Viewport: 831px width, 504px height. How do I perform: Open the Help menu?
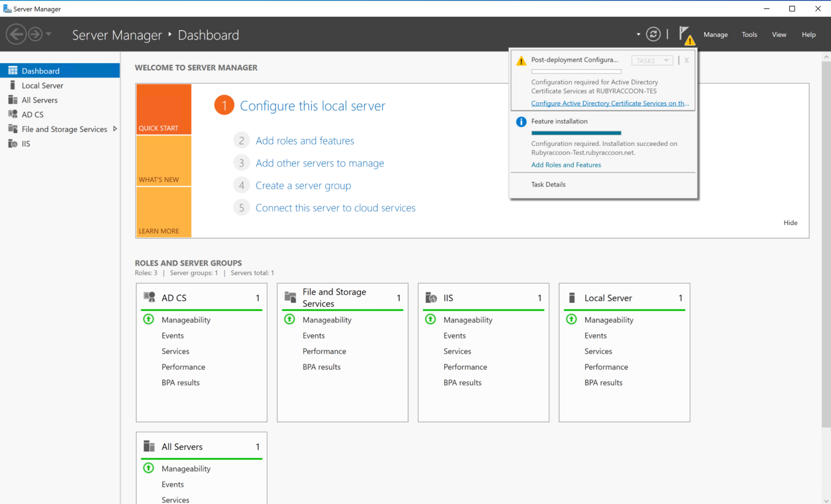(808, 35)
